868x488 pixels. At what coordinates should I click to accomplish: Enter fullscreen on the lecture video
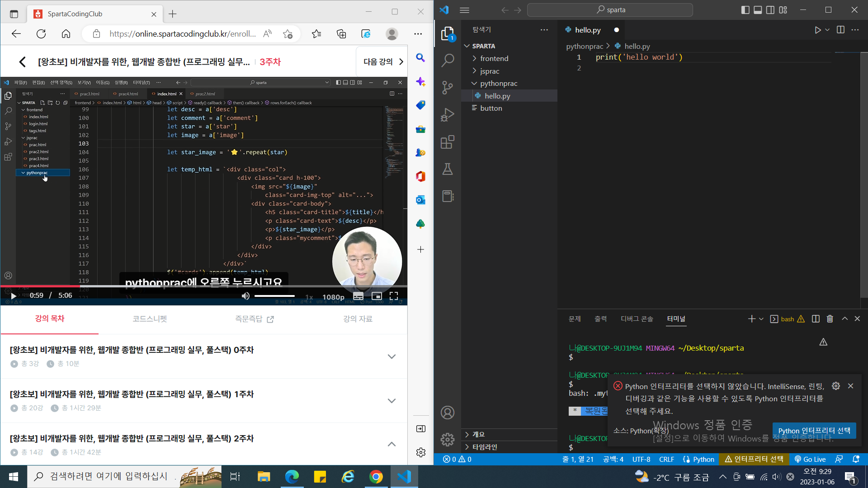click(x=394, y=296)
